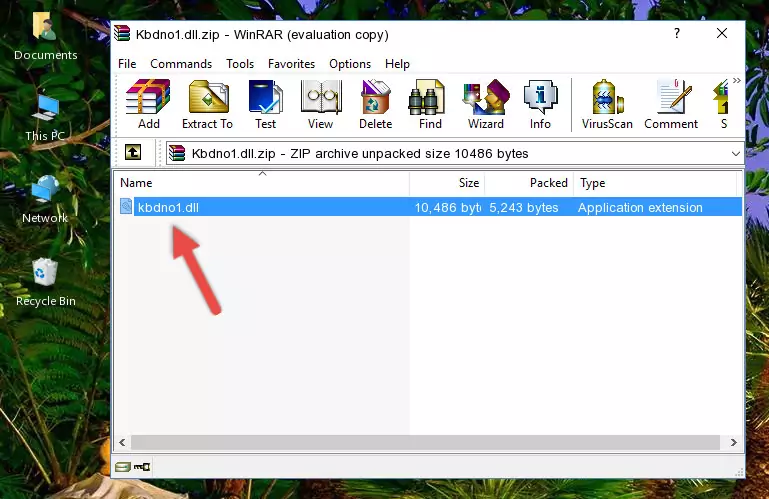Click the horizontal scrollbar left arrow
The image size is (769, 499).
123,443
